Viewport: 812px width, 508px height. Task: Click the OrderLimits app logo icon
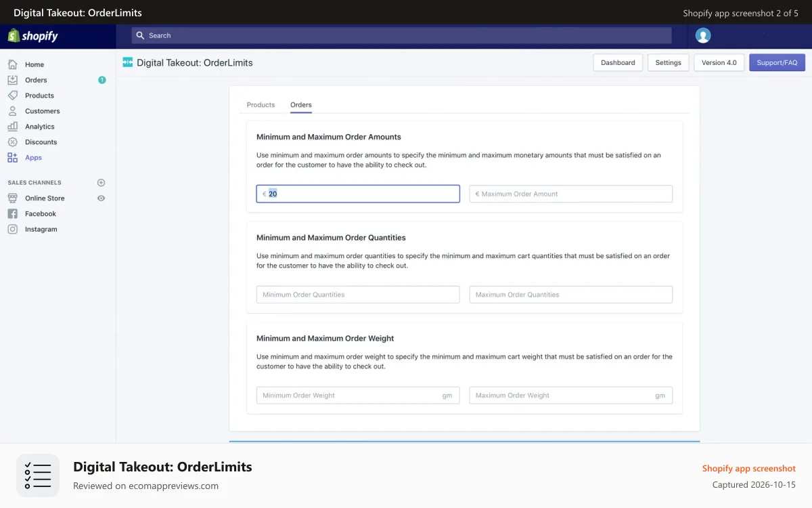128,62
